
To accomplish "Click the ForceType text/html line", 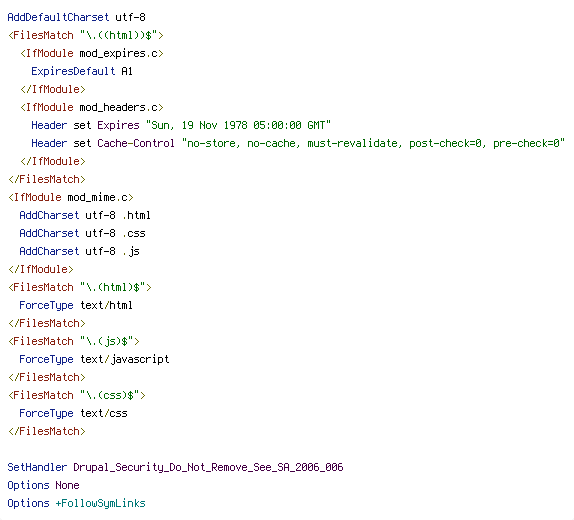I will tap(76, 305).
